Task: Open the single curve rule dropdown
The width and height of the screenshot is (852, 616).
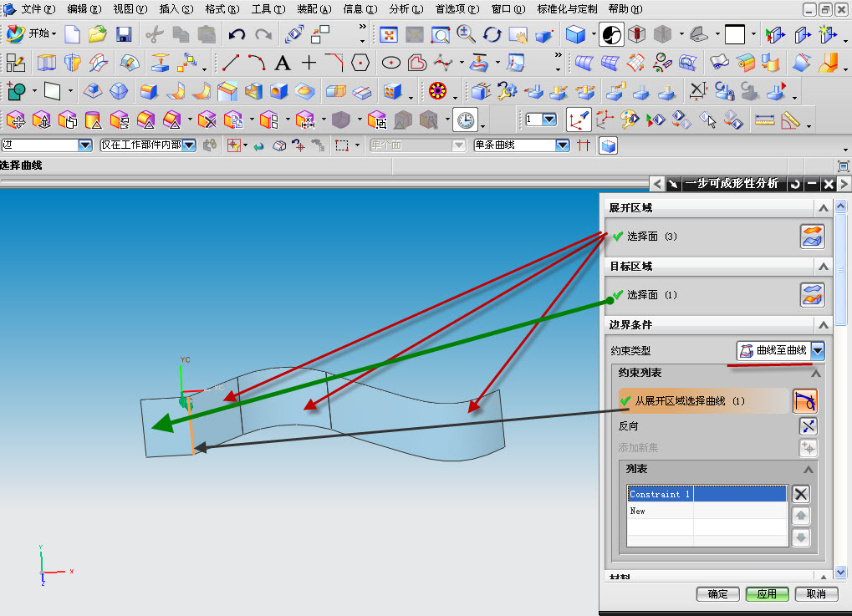Action: pyautogui.click(x=563, y=145)
